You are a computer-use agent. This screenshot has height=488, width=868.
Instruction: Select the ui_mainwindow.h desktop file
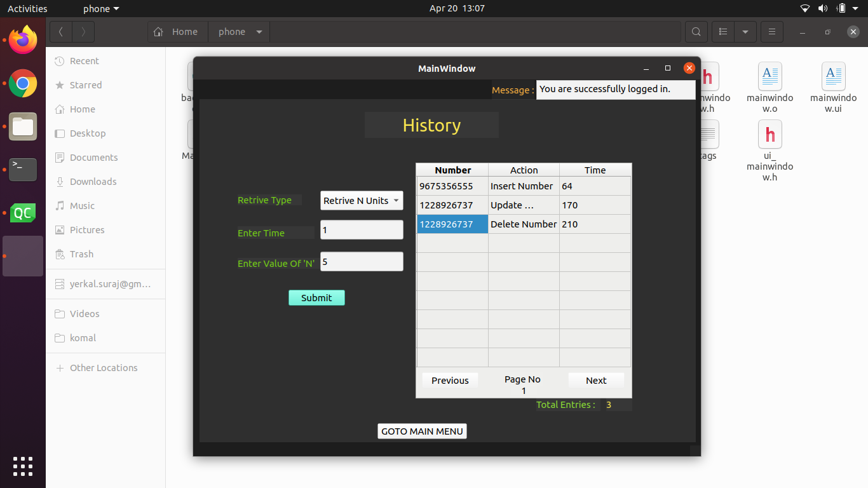click(x=770, y=134)
